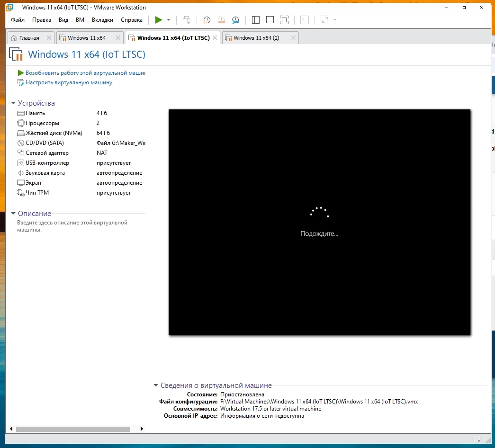Image resolution: width=495 pixels, height=448 pixels.
Task: Close the Главная tab
Action: click(49, 38)
